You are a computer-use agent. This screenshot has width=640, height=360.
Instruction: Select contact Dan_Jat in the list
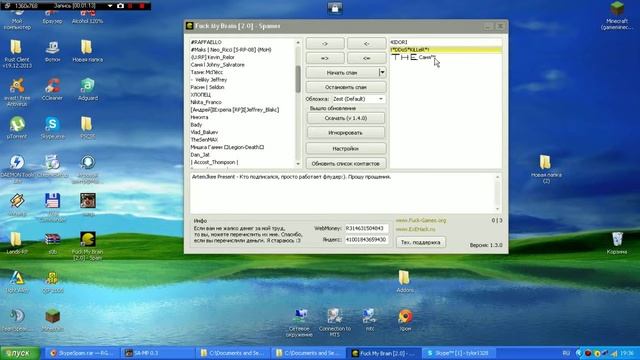[200, 155]
